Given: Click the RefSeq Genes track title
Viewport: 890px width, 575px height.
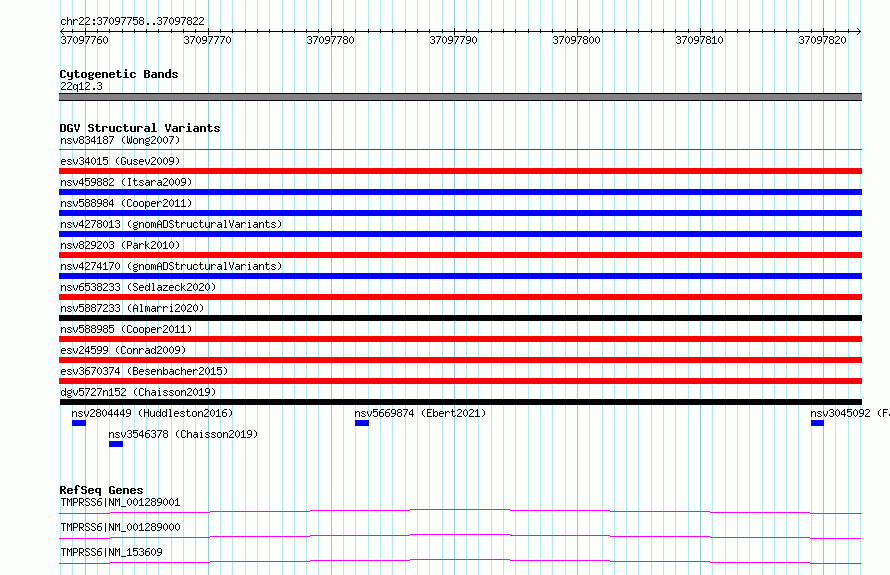Looking at the screenshot, I should pyautogui.click(x=101, y=490).
